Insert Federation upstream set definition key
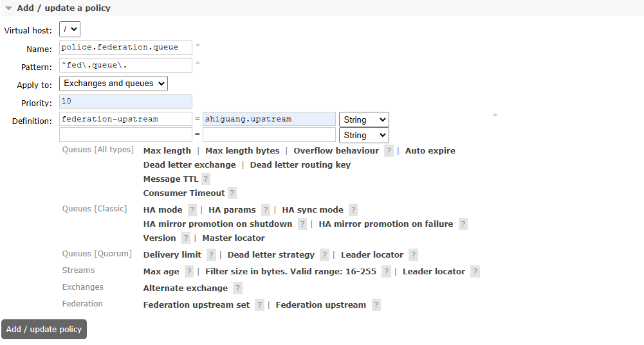 click(196, 305)
